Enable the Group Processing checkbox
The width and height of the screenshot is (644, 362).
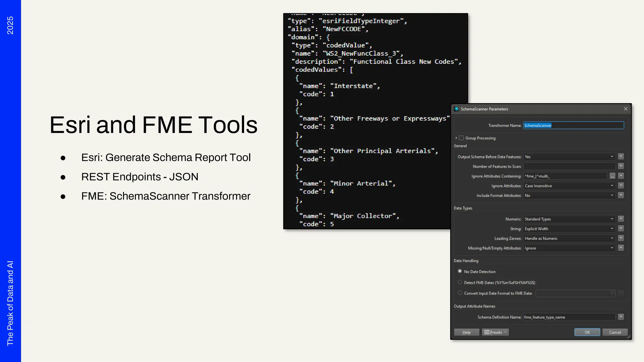[461, 138]
